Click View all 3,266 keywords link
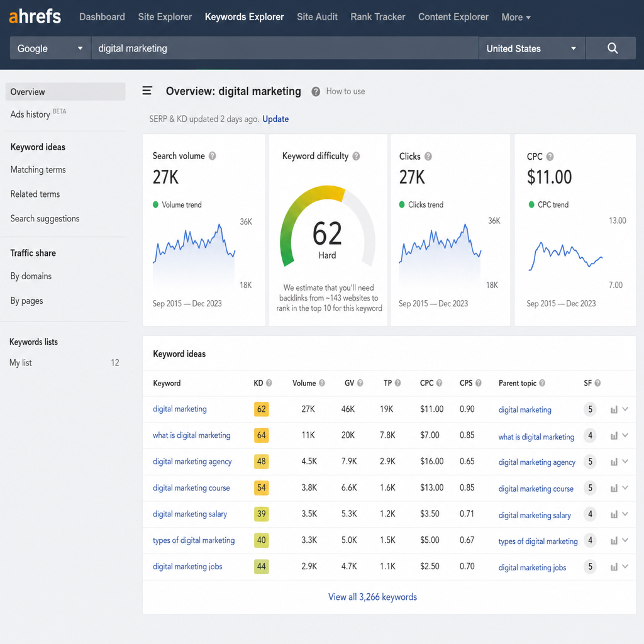644x644 pixels. pos(372,597)
